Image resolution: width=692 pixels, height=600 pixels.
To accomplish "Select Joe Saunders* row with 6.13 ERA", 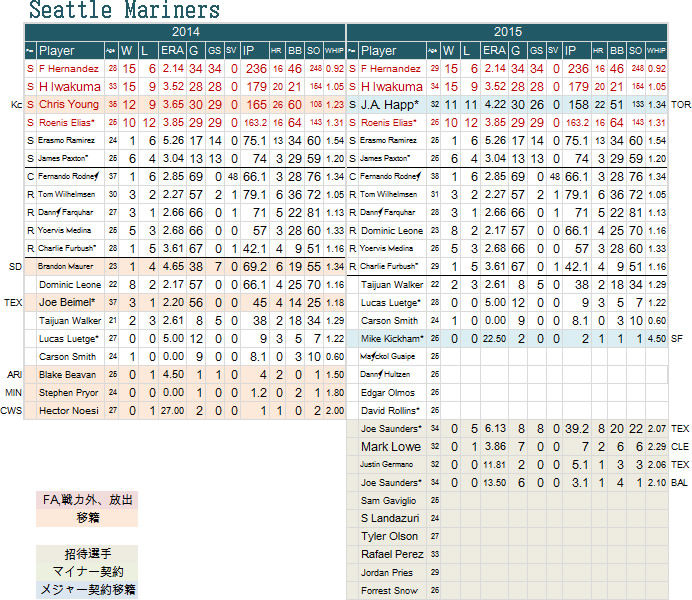I will [x=508, y=429].
